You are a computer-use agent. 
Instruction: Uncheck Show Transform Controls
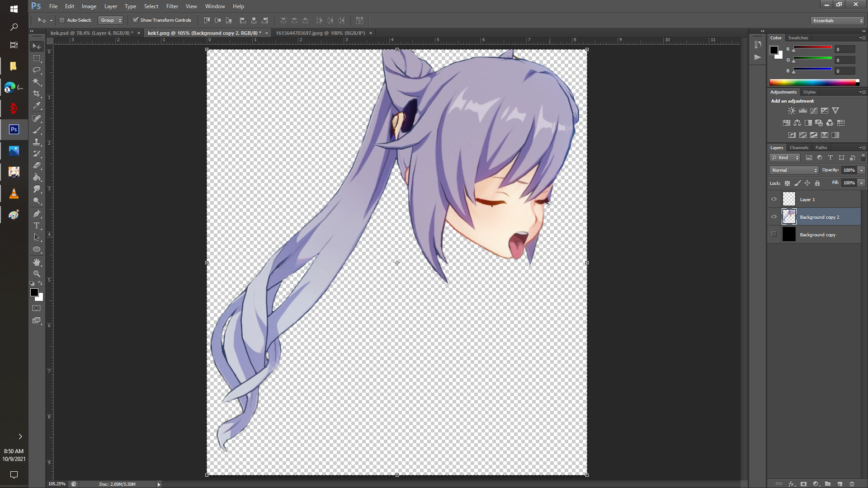[135, 20]
